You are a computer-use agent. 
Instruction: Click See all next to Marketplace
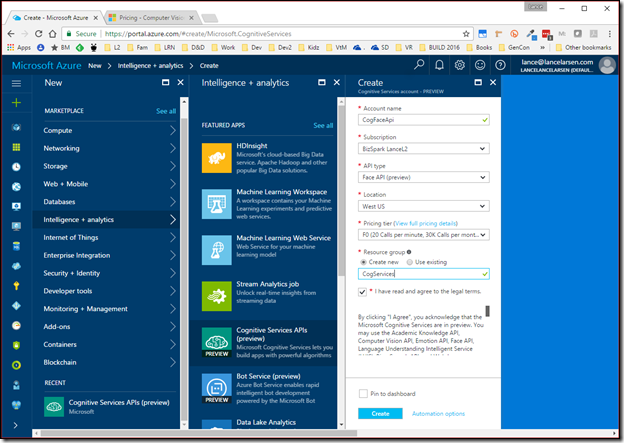pos(166,111)
